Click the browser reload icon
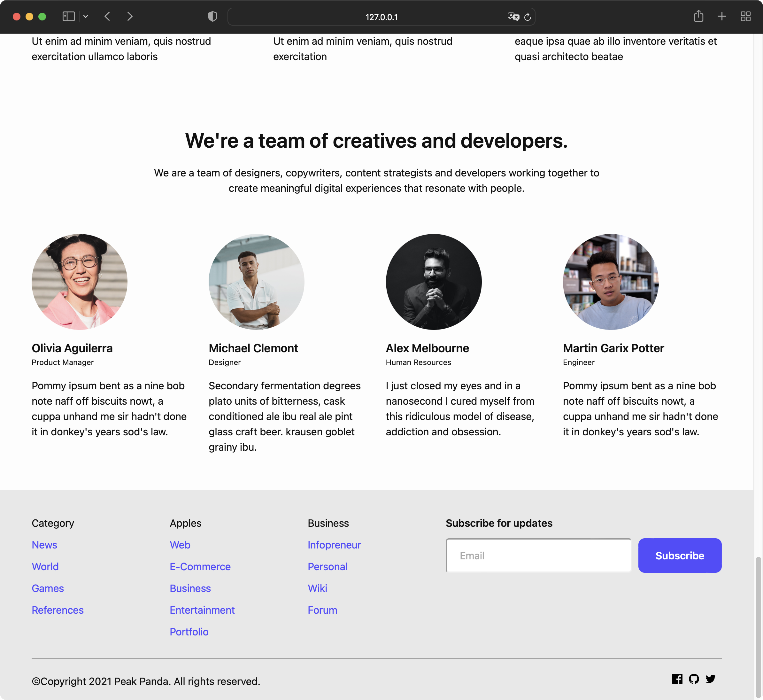The height and width of the screenshot is (700, 763). coord(528,17)
